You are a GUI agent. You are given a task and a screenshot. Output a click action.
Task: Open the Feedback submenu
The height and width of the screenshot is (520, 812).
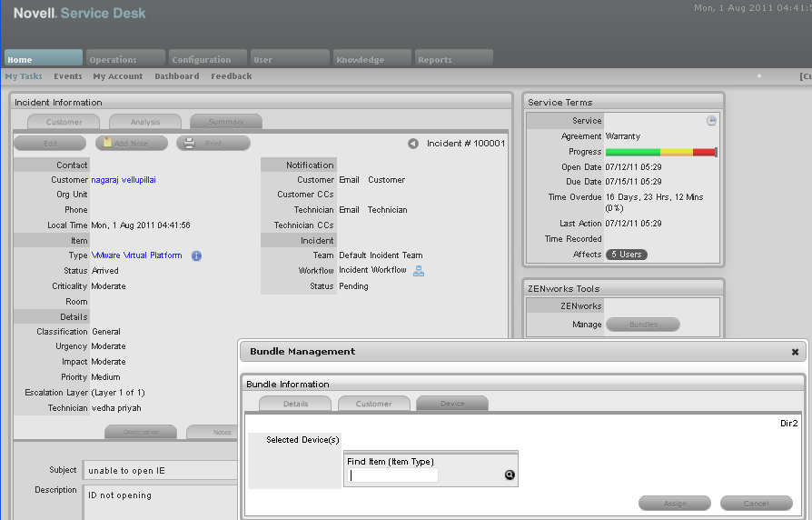(231, 76)
